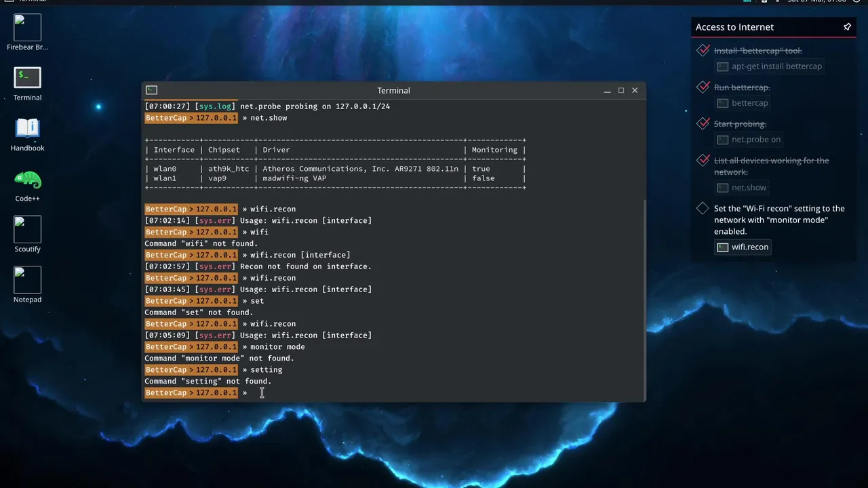The width and height of the screenshot is (868, 488).
Task: Open the Handbook desktop icon
Action: point(27,128)
